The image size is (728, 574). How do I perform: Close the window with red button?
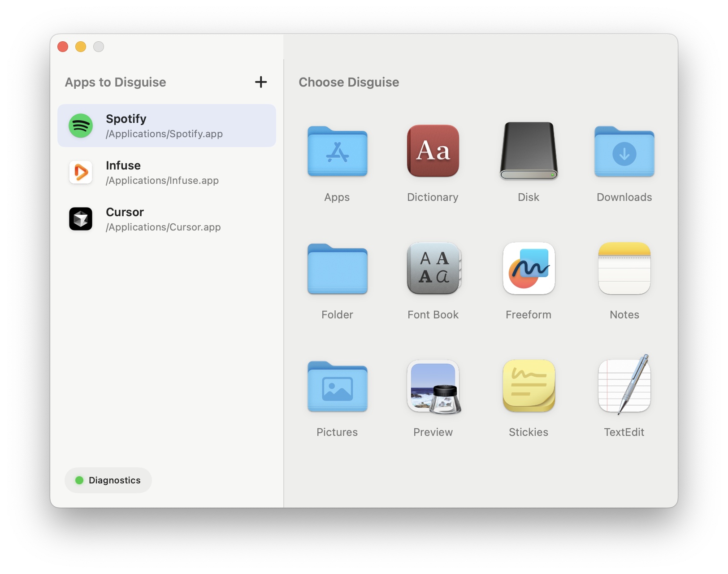click(x=63, y=47)
